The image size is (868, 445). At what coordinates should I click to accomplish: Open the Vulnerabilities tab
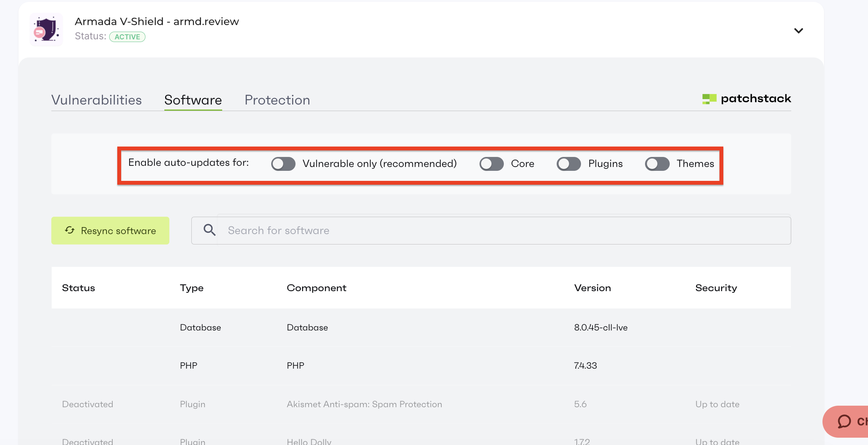(x=96, y=100)
